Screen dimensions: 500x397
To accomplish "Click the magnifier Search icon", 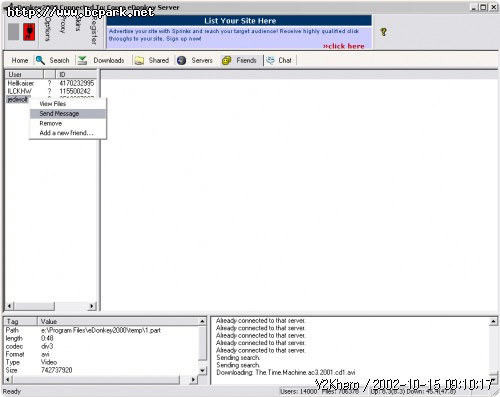I will coord(40,60).
